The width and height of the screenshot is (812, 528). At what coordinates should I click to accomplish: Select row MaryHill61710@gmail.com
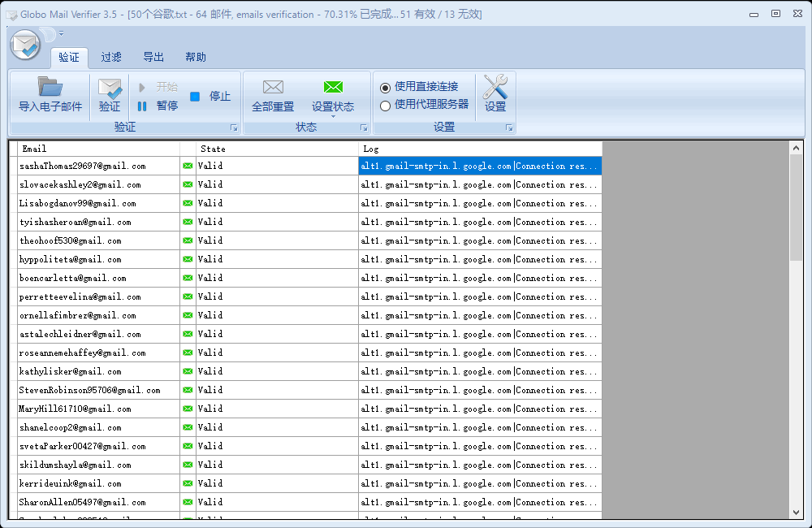(305, 409)
